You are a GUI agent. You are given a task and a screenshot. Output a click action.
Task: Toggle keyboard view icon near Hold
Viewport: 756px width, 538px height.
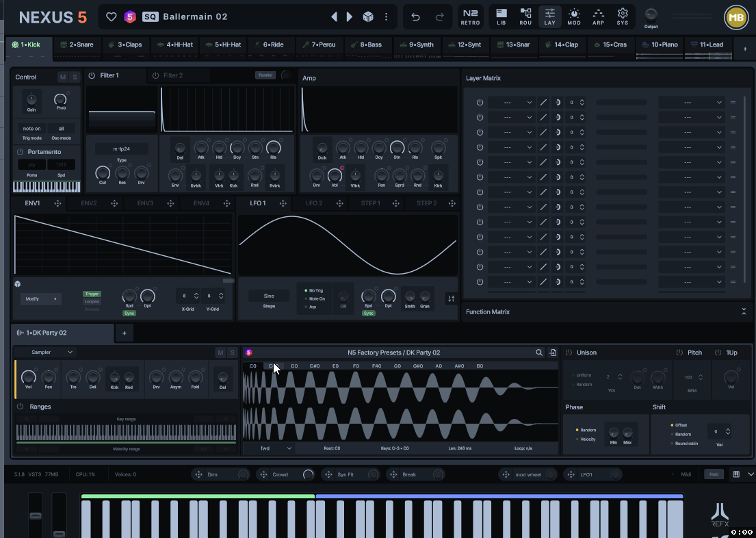(x=736, y=474)
